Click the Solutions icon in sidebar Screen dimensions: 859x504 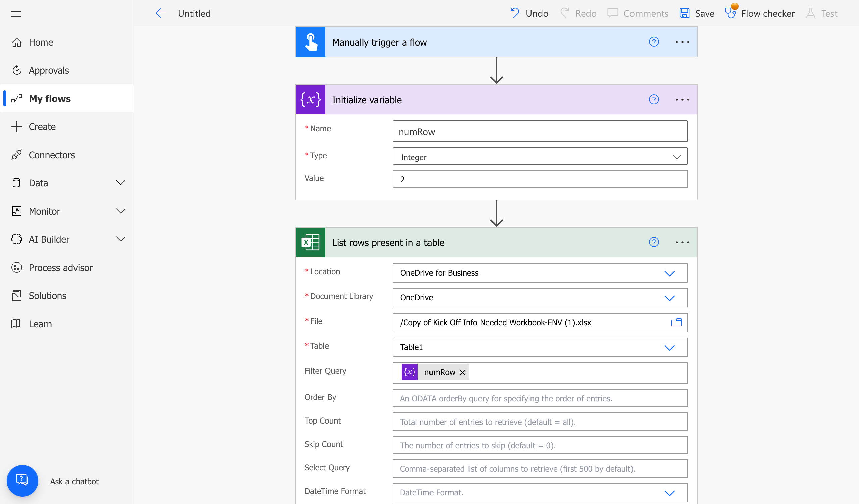[x=17, y=295]
